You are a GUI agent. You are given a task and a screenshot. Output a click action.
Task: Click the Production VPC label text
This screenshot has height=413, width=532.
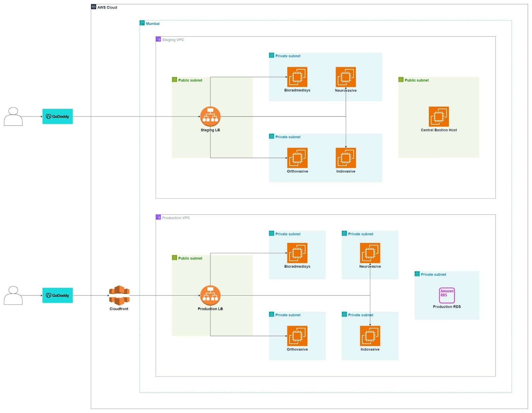tap(176, 218)
